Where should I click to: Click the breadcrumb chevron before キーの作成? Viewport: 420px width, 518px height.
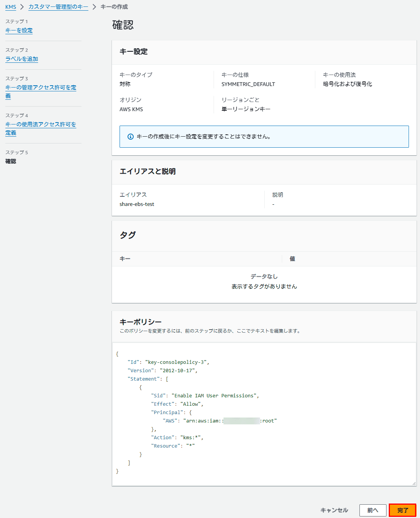(94, 7)
